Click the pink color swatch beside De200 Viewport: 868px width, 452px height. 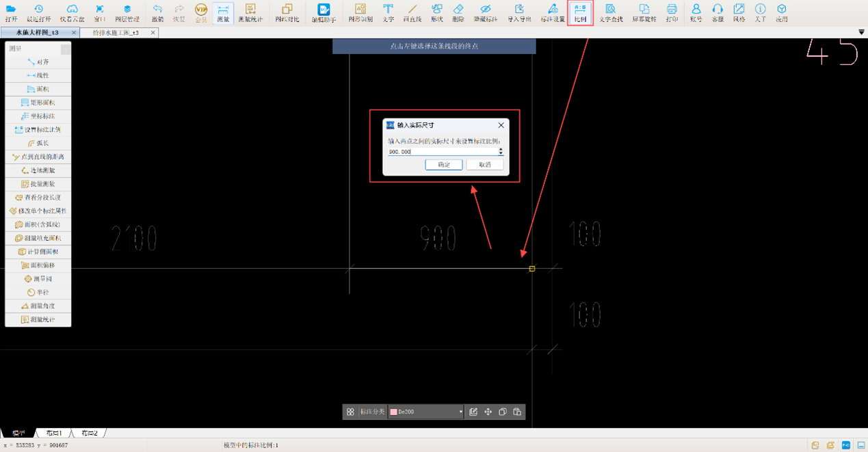point(393,412)
